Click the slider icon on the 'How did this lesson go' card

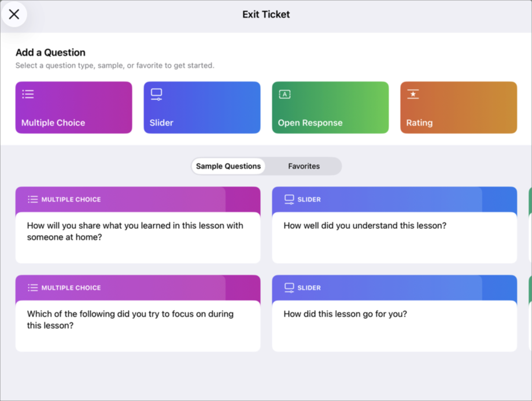point(290,287)
